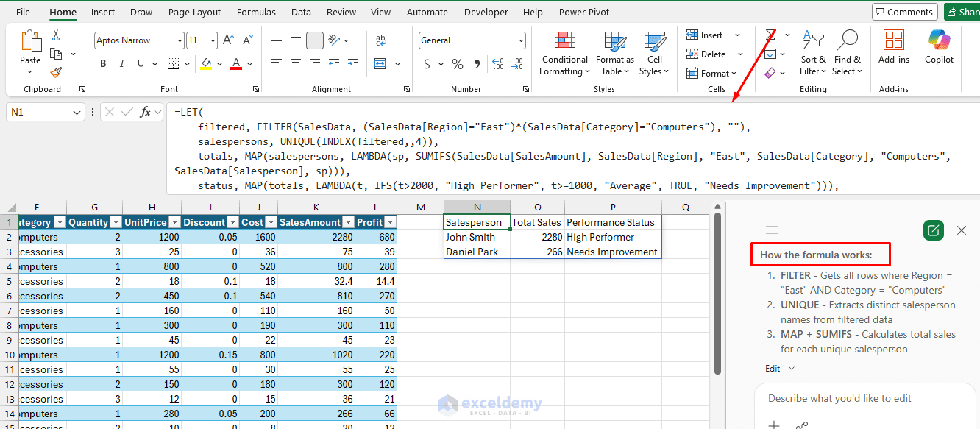Open the Insert ribbon tab
The width and height of the screenshot is (980, 429).
[103, 13]
